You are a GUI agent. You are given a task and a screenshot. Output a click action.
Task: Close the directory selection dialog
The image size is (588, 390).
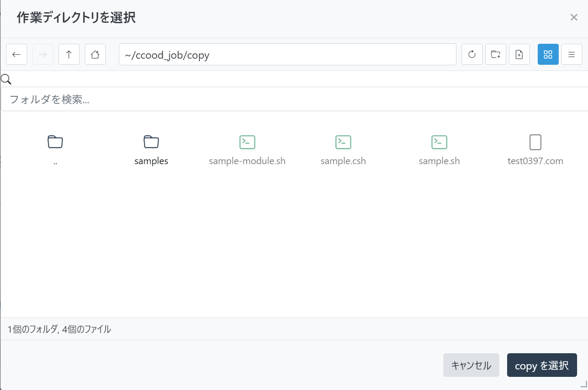click(574, 18)
